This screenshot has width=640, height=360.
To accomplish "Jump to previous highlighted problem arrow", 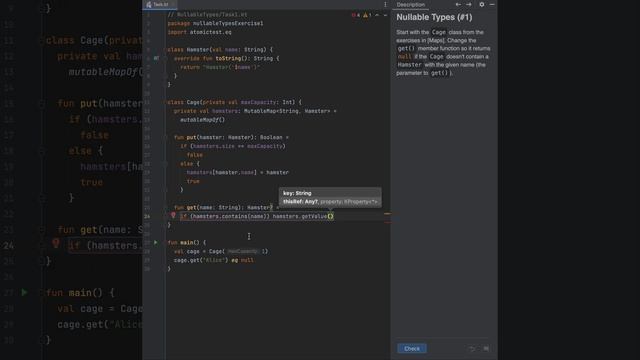I will [x=377, y=15].
